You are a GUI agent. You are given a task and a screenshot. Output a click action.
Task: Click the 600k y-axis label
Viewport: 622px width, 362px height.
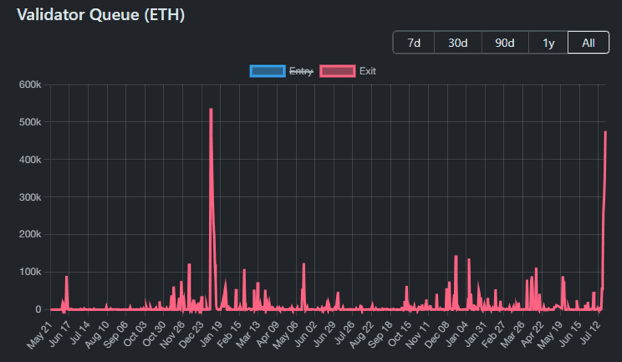tap(30, 84)
